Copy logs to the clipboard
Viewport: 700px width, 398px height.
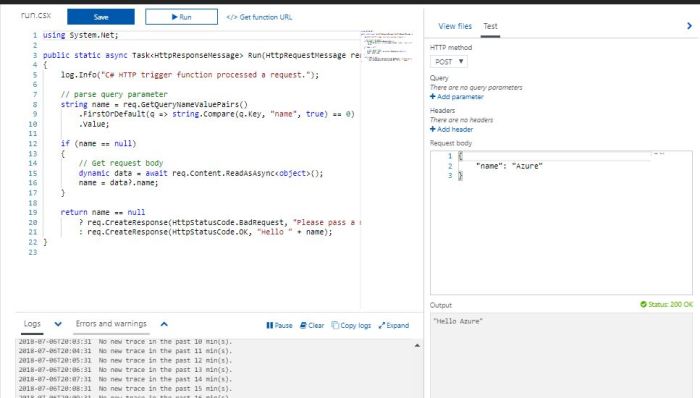point(351,325)
